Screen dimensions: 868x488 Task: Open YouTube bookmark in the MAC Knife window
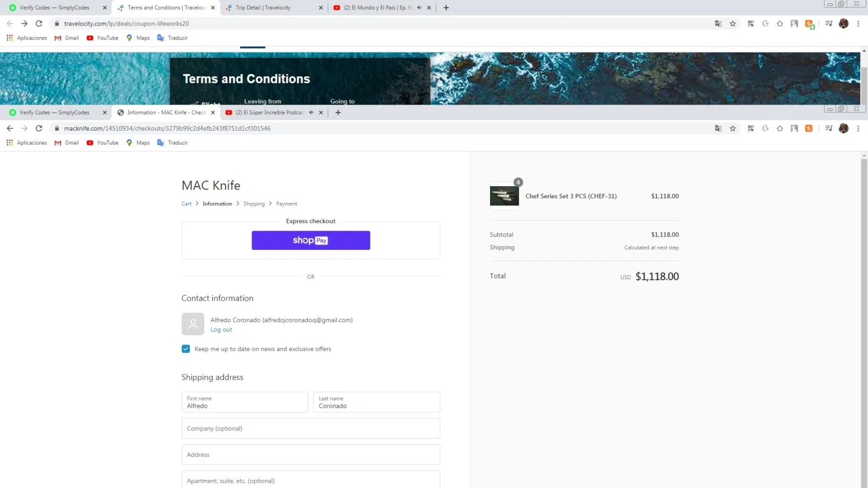tap(102, 143)
